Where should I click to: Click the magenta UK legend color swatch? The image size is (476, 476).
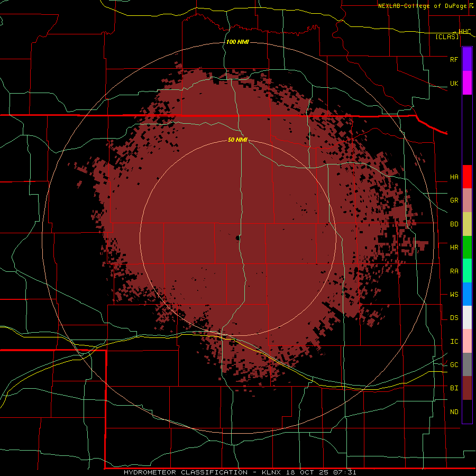pos(467,83)
